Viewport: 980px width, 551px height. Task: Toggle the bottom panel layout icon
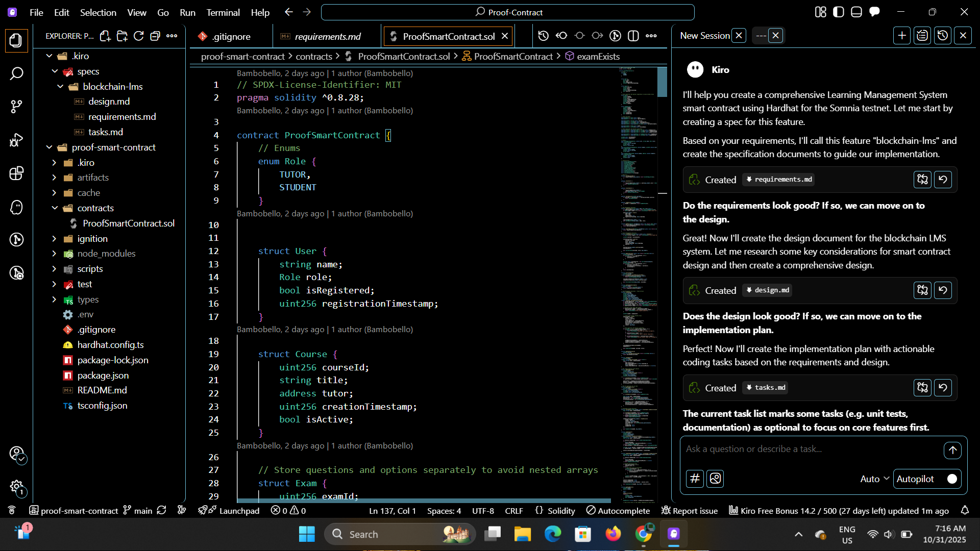(x=856, y=12)
